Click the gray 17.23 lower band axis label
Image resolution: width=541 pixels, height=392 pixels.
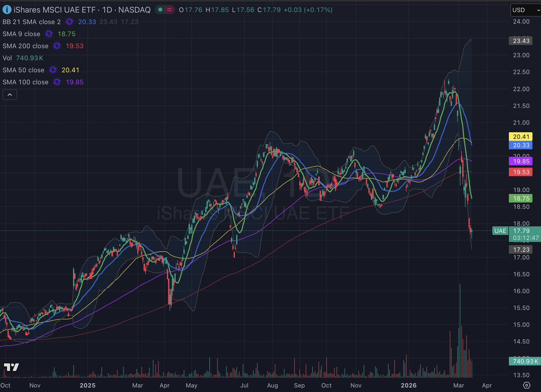coord(521,249)
